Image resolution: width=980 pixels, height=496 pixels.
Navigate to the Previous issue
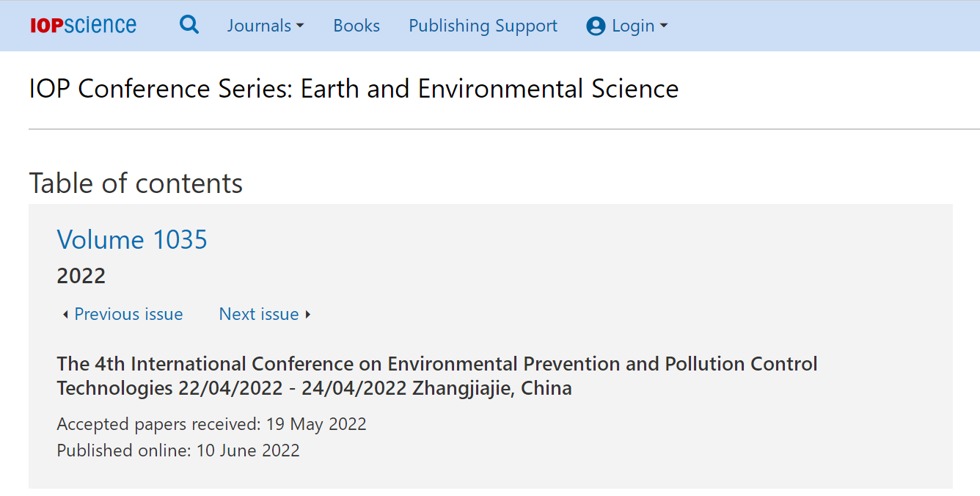click(x=128, y=314)
